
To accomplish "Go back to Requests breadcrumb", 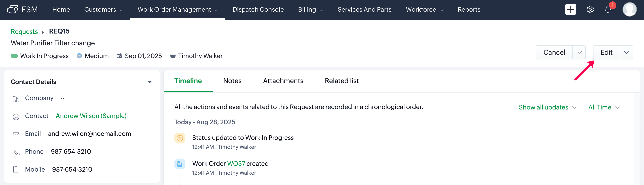I will point(24,32).
